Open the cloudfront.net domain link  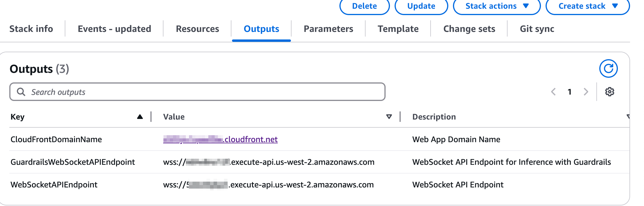pos(220,140)
